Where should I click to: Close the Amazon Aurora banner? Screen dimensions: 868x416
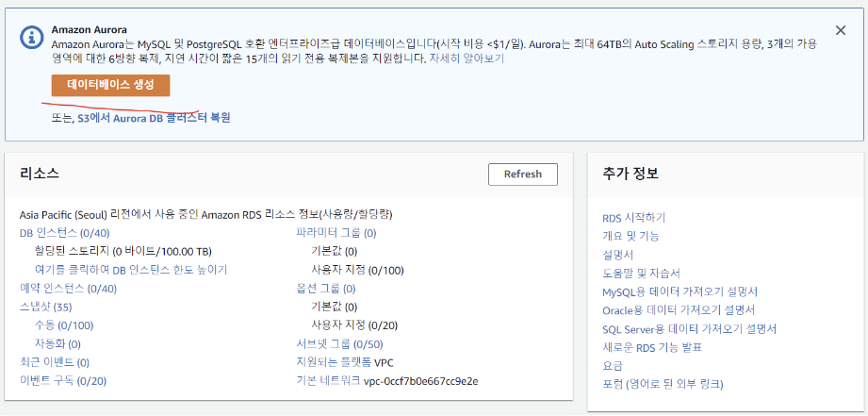coord(841,30)
